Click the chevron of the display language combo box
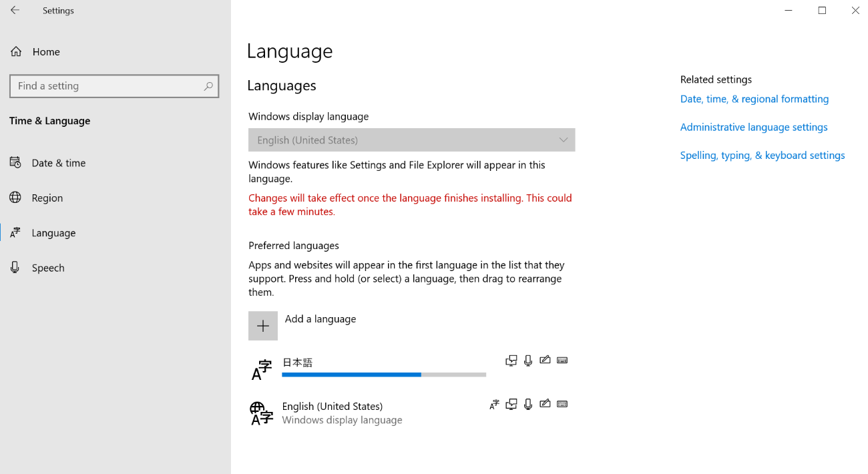The image size is (868, 474). pos(564,140)
